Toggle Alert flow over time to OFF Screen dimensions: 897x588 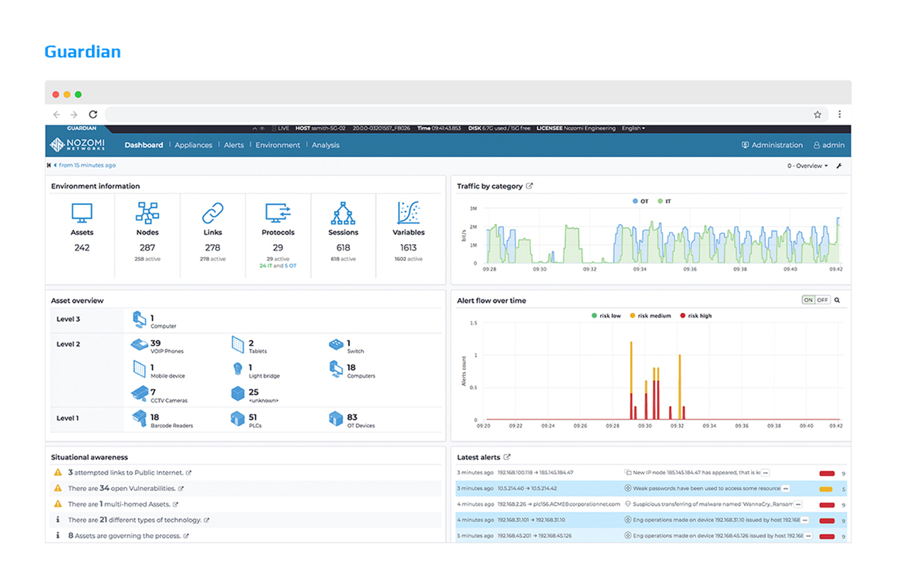823,299
